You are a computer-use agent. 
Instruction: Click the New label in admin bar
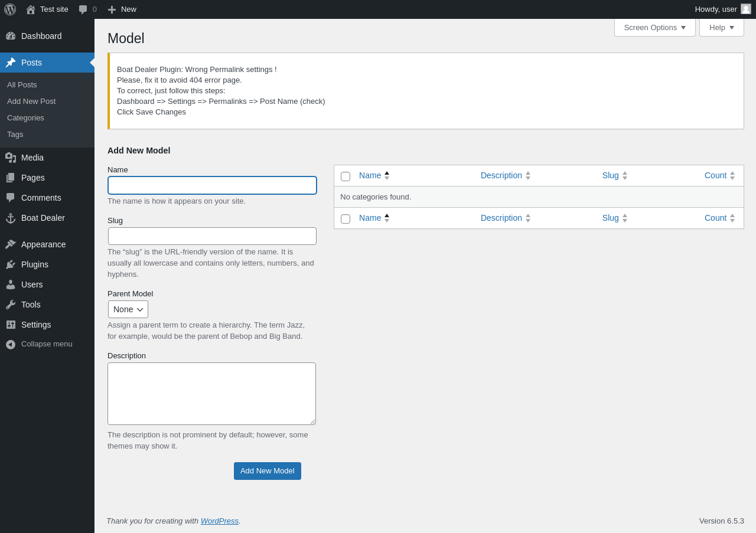pos(129,9)
